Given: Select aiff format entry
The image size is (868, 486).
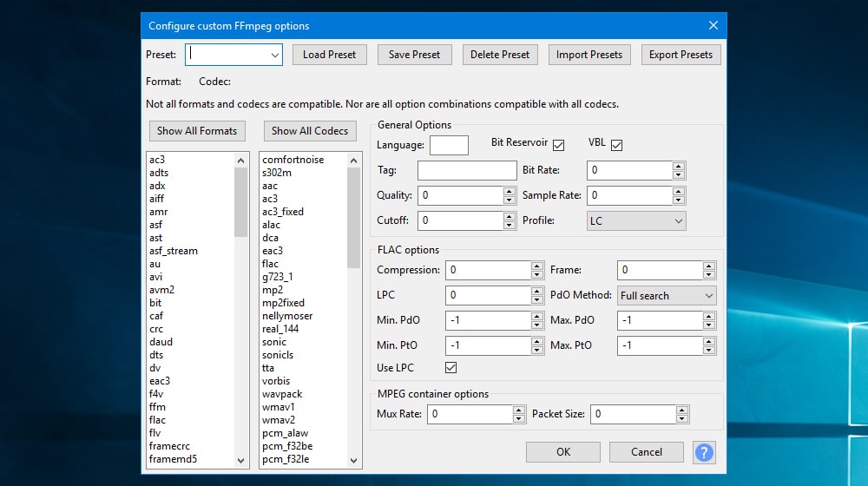Looking at the screenshot, I should [156, 199].
